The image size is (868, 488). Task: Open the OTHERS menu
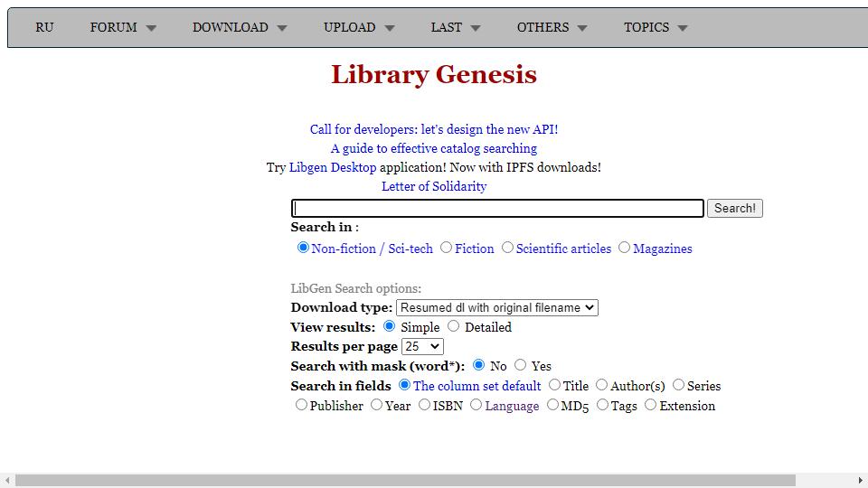tap(542, 27)
